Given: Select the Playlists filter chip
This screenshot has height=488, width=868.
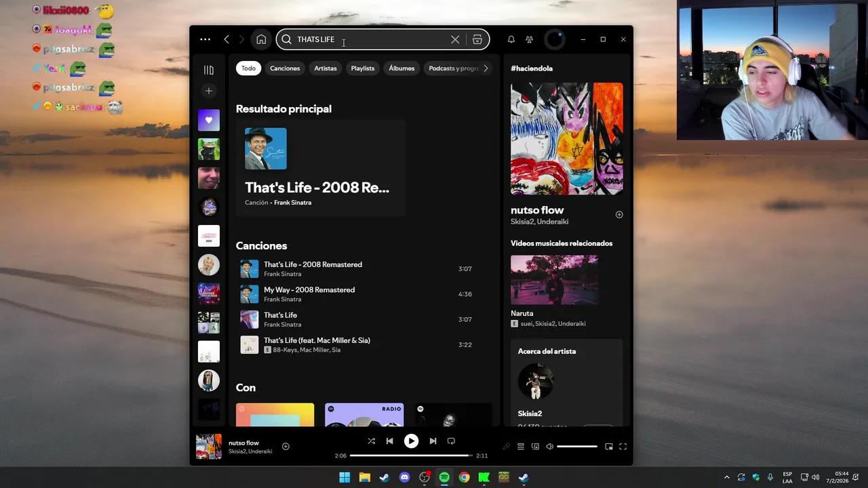Looking at the screenshot, I should [363, 68].
